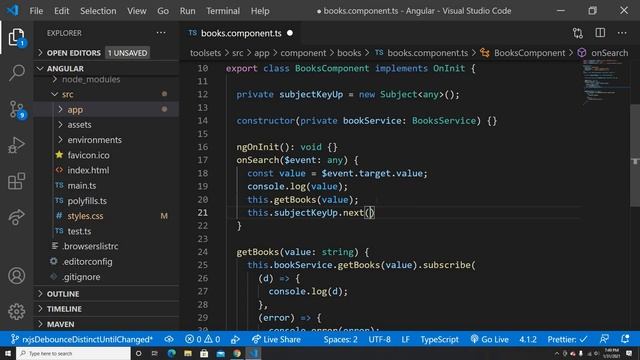Open the Explorer view in activity bar
This screenshot has height=360, width=640.
coord(16,38)
